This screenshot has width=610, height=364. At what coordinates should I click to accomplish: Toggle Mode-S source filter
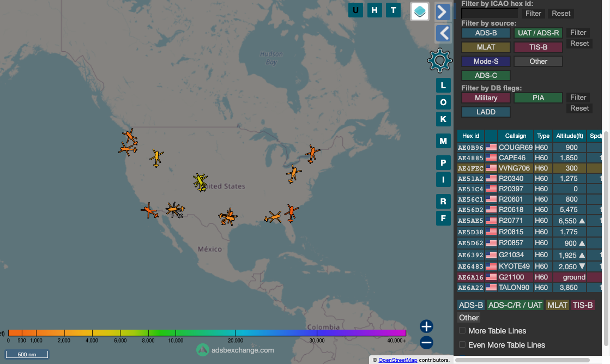pos(486,61)
